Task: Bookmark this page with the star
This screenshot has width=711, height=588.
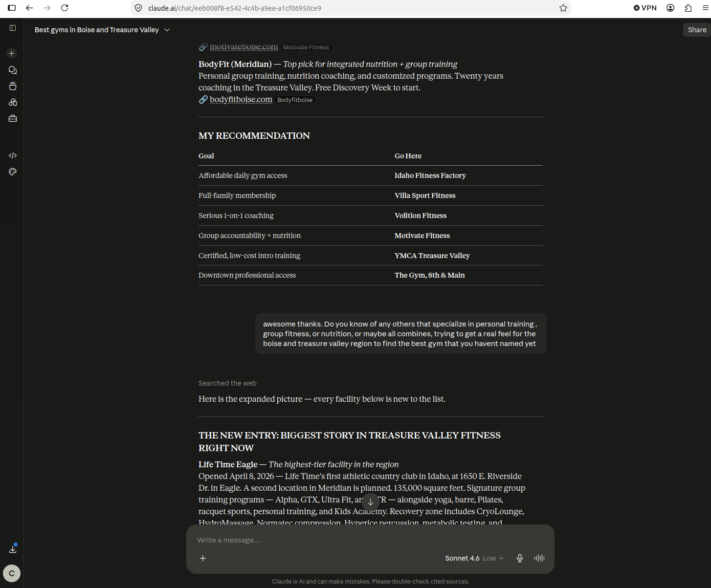Action: click(563, 8)
